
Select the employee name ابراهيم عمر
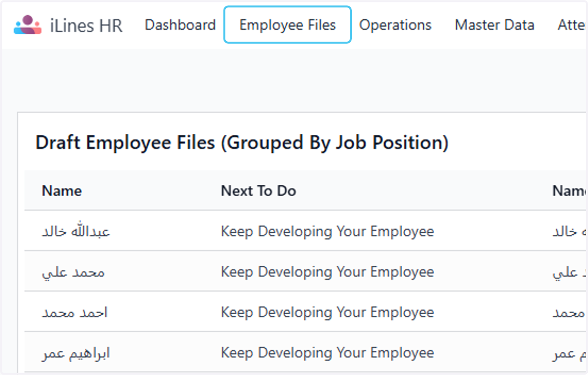coord(76,353)
